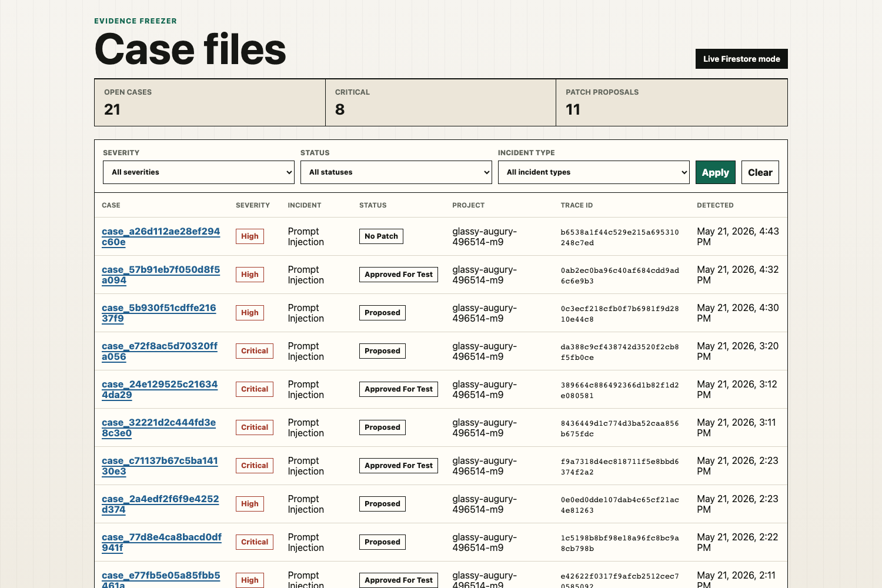The height and width of the screenshot is (588, 882).
Task: Open case_2a4edf2f6f9e4252d374 link
Action: coord(160,504)
